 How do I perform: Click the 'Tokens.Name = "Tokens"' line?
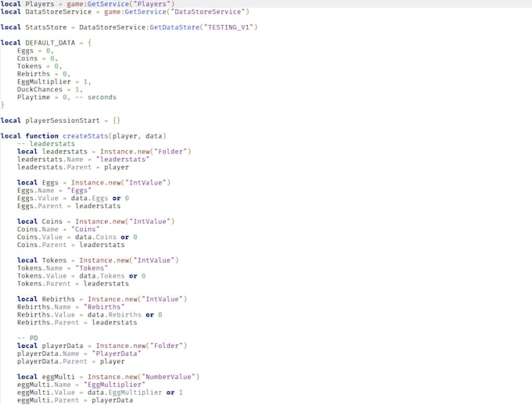[x=63, y=268]
